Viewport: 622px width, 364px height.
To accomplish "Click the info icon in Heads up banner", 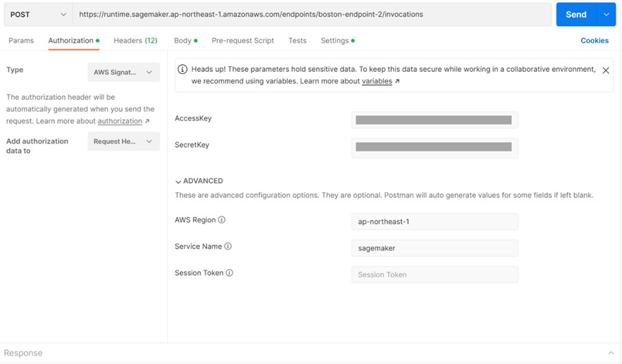I will point(182,70).
